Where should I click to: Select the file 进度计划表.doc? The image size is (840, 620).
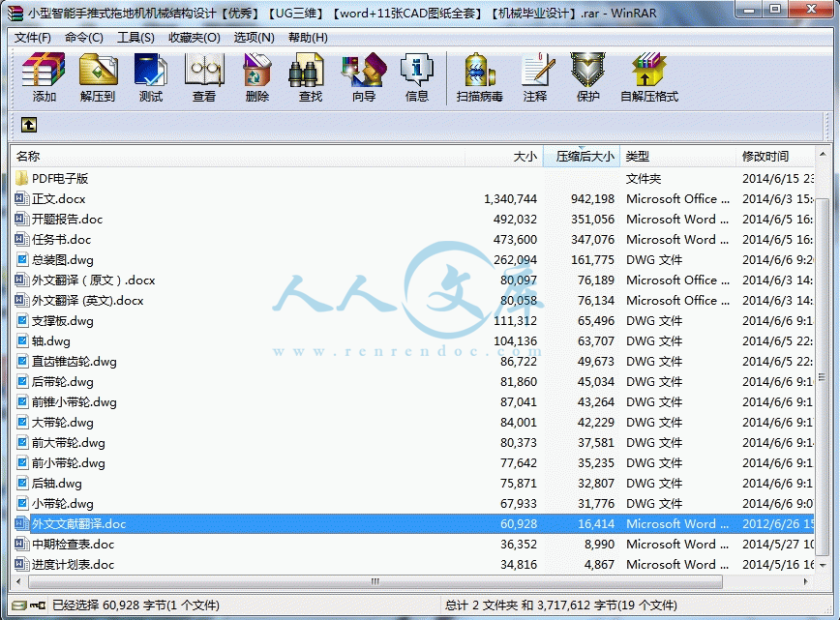[73, 565]
